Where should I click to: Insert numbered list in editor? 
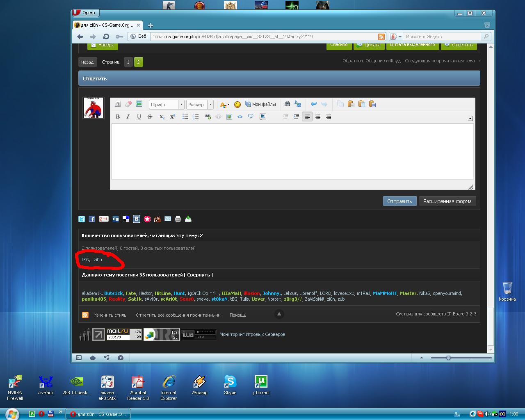(196, 116)
